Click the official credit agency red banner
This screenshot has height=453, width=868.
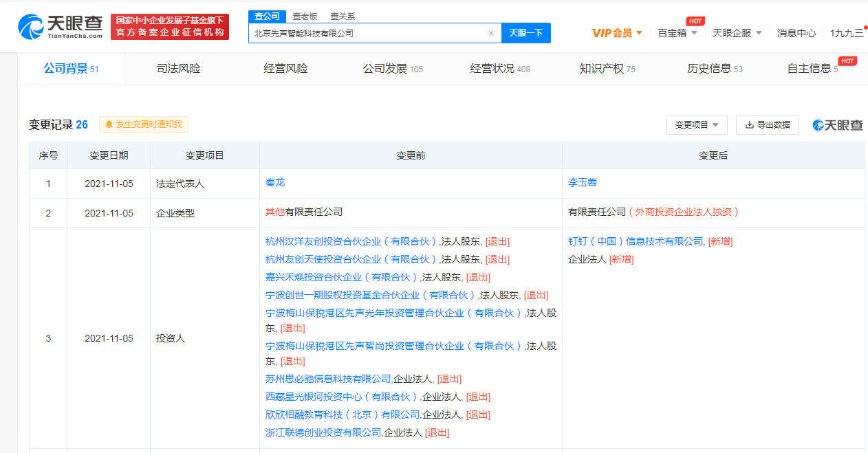(x=170, y=26)
